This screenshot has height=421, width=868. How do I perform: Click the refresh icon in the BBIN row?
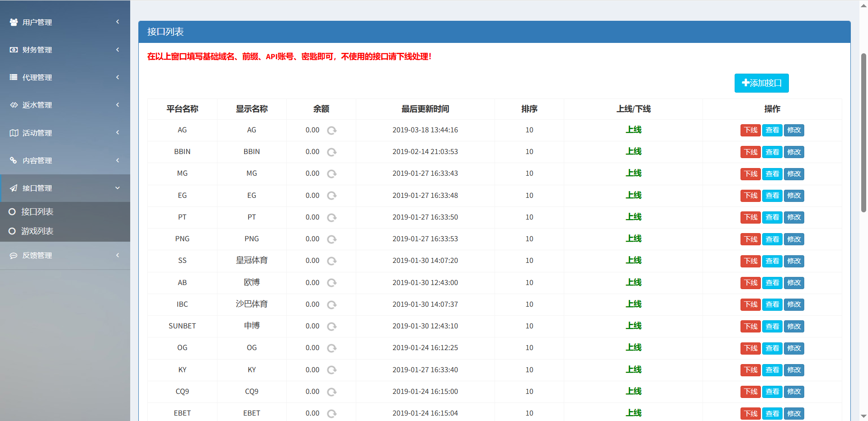[x=332, y=152]
